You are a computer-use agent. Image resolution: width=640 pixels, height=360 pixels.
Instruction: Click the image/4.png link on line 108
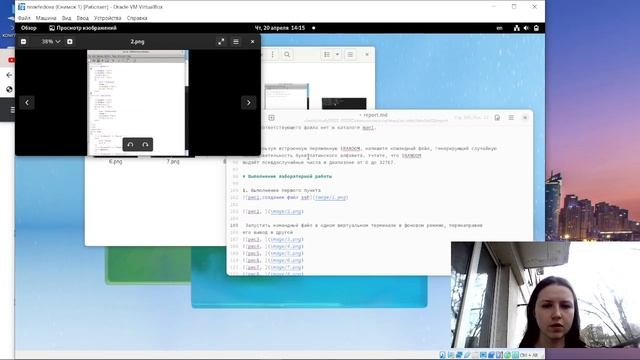tap(286, 247)
